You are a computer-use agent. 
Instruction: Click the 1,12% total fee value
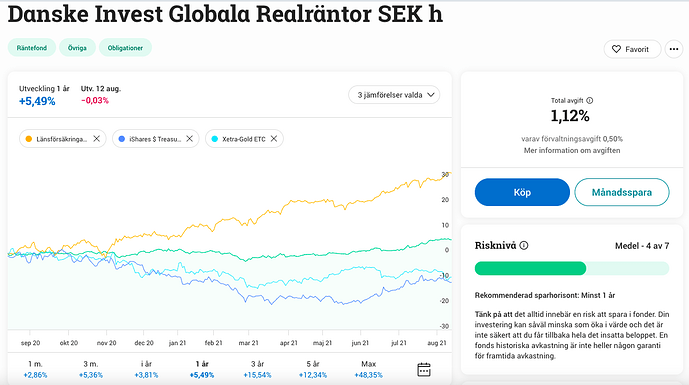tap(570, 116)
